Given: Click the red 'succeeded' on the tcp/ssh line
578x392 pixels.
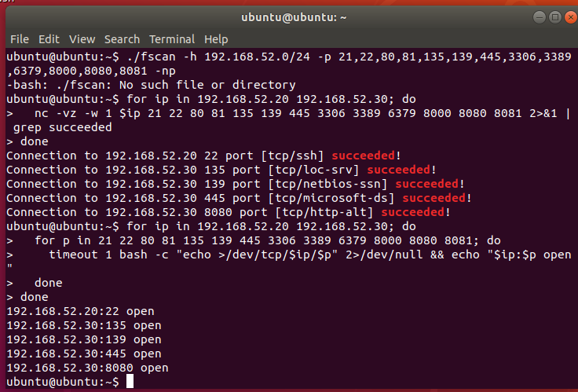Looking at the screenshot, I should (x=363, y=156).
